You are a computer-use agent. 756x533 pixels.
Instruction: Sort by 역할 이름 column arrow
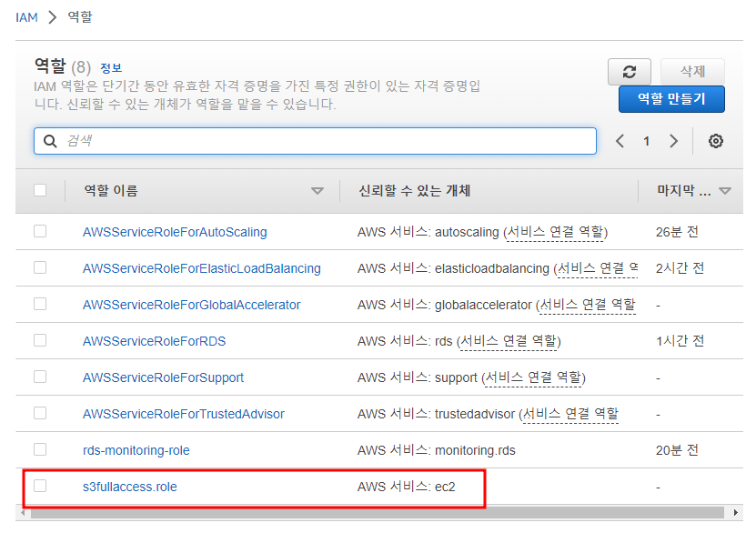pyautogui.click(x=318, y=191)
